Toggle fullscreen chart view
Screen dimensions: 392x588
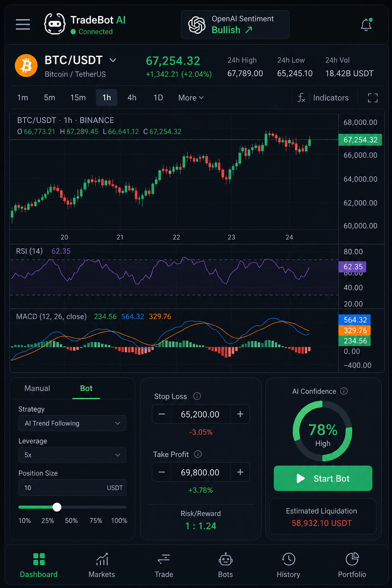[373, 98]
